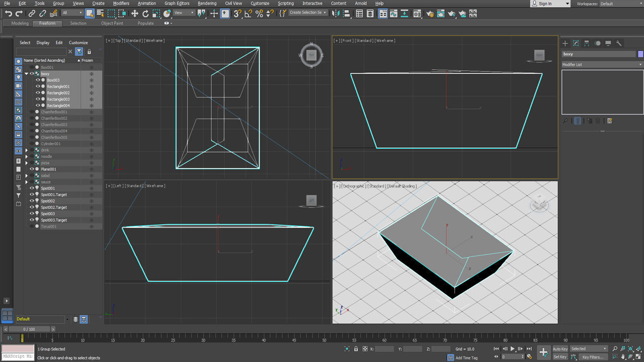This screenshot has height=362, width=644.
Task: Expand the pizza group
Action: point(26,163)
